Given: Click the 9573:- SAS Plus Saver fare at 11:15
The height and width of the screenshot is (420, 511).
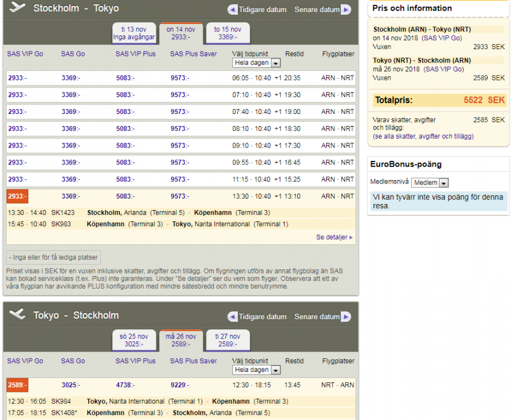Looking at the screenshot, I should coord(180,179).
